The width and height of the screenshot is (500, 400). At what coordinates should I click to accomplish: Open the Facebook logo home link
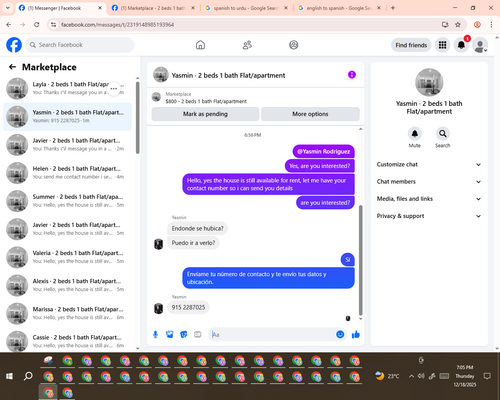pyautogui.click(x=14, y=45)
